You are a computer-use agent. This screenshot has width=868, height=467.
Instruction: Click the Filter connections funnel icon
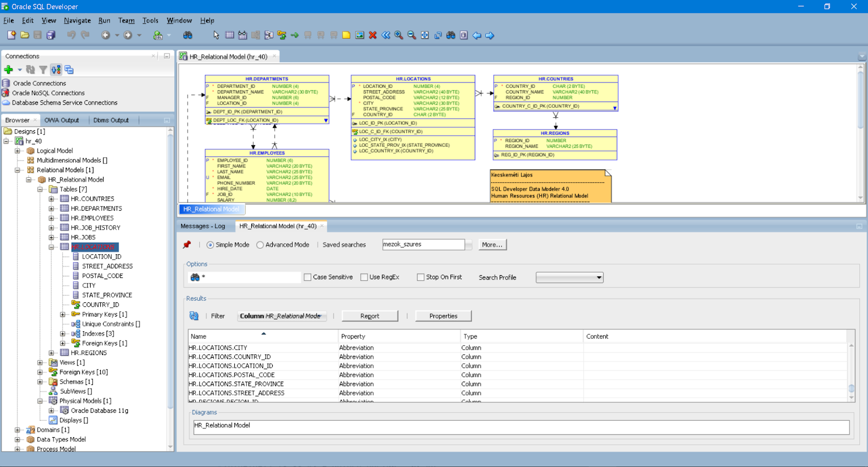coord(43,70)
